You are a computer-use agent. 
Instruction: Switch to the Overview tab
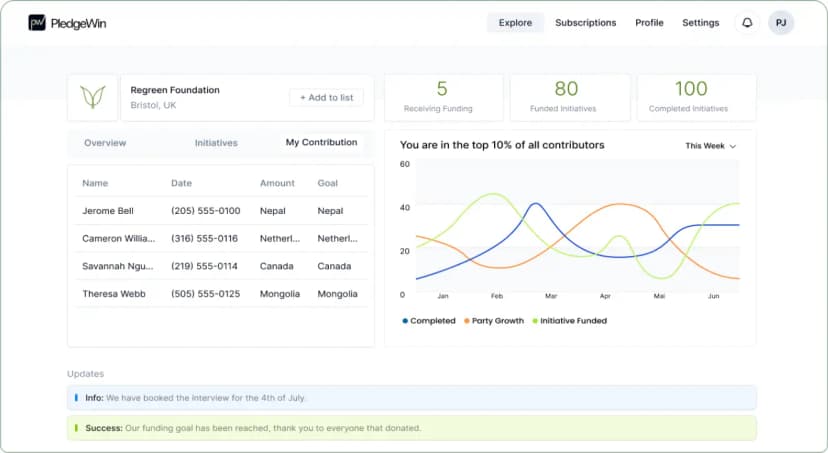point(105,143)
